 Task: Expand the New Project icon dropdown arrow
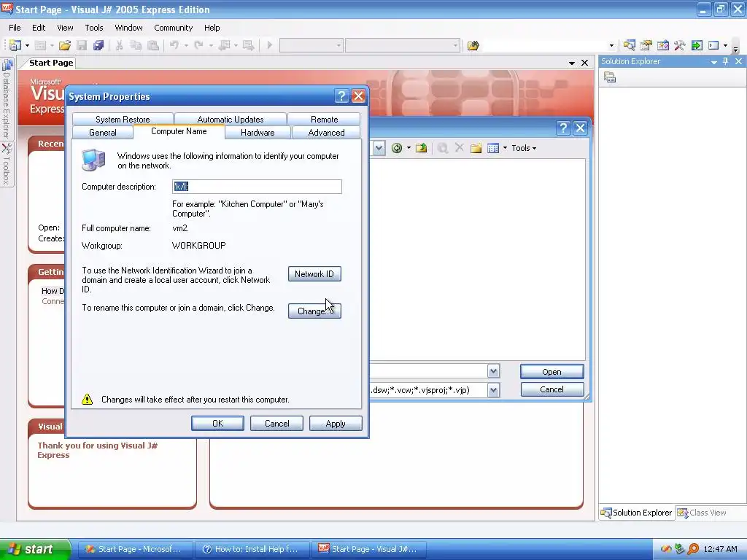point(27,46)
